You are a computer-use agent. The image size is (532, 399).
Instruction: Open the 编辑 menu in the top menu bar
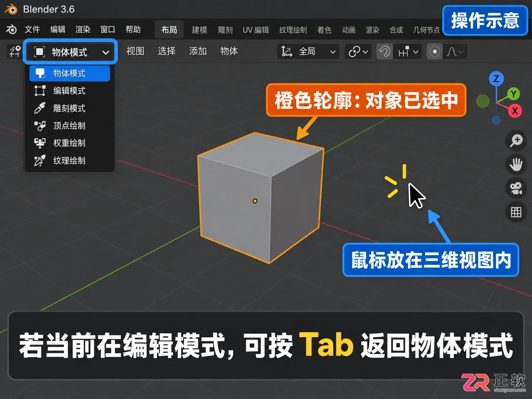58,30
